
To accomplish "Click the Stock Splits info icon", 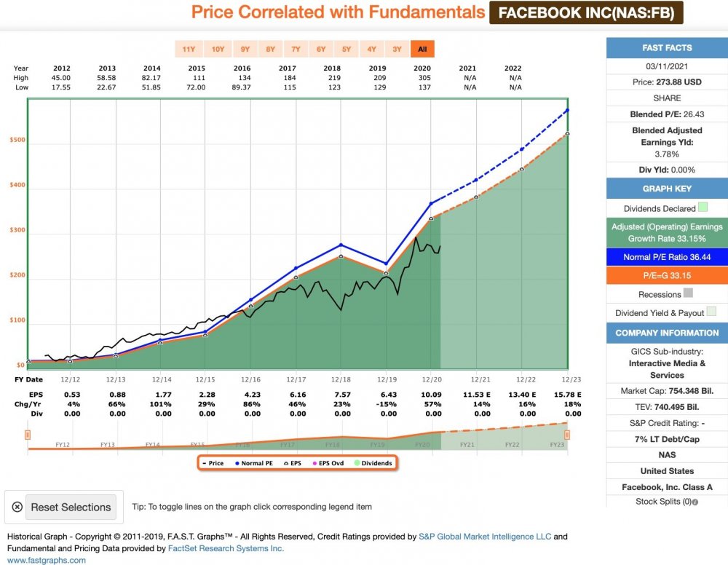I will tap(695, 502).
